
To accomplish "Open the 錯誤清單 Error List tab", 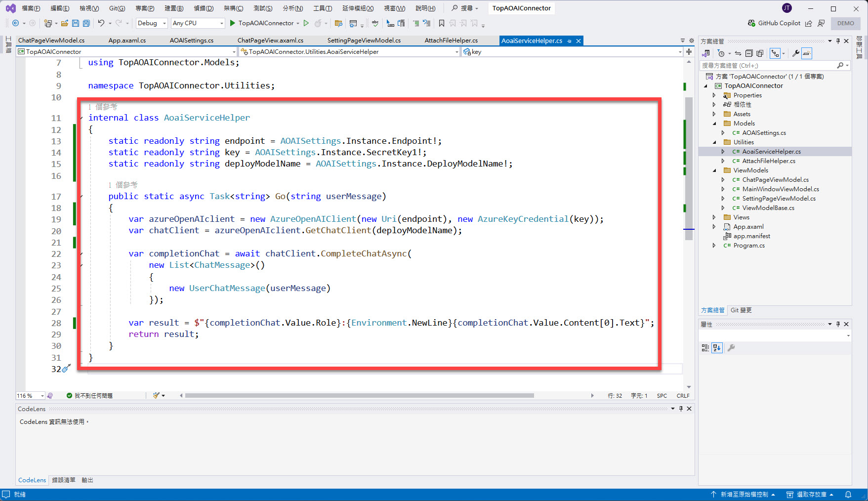I will coord(64,480).
